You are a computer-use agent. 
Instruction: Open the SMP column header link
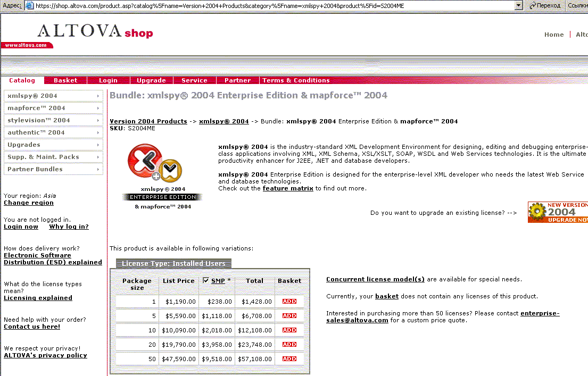click(218, 281)
